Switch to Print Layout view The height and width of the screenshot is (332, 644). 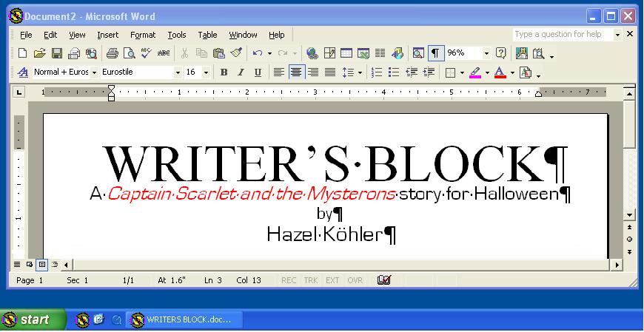[41, 265]
